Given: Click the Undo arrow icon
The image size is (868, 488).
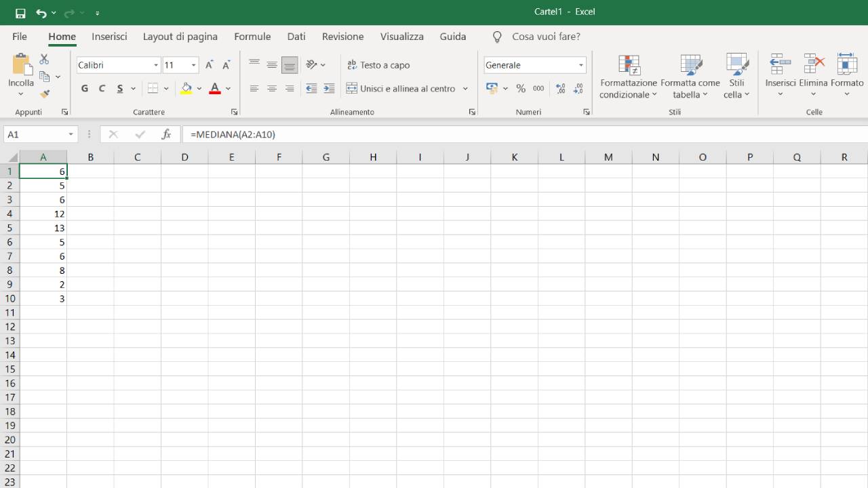Looking at the screenshot, I should [x=41, y=13].
